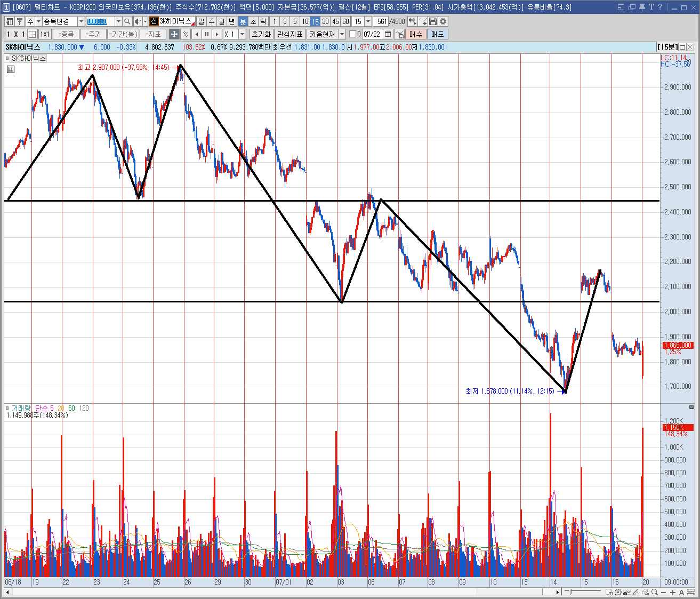Click the stock code input field 000660
The width and height of the screenshot is (700, 599).
[x=100, y=21]
